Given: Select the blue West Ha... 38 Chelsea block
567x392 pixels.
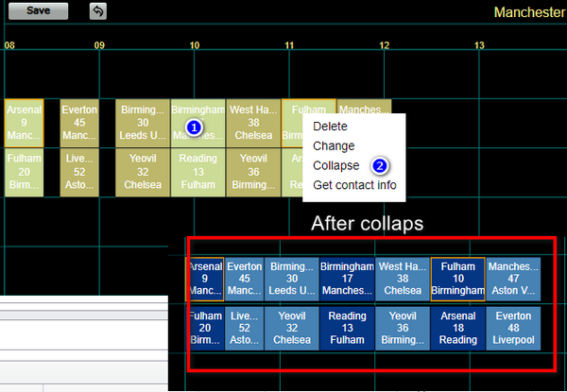Looking at the screenshot, I should click(403, 279).
